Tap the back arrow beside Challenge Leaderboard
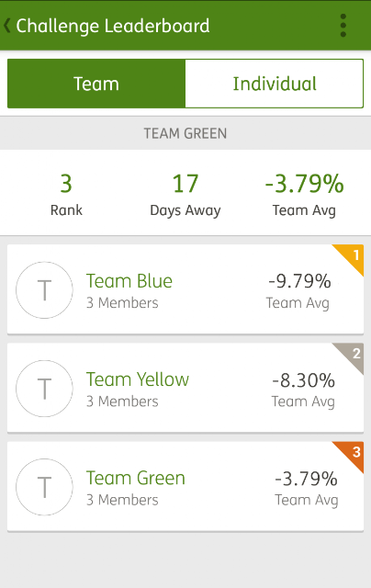 (6, 26)
